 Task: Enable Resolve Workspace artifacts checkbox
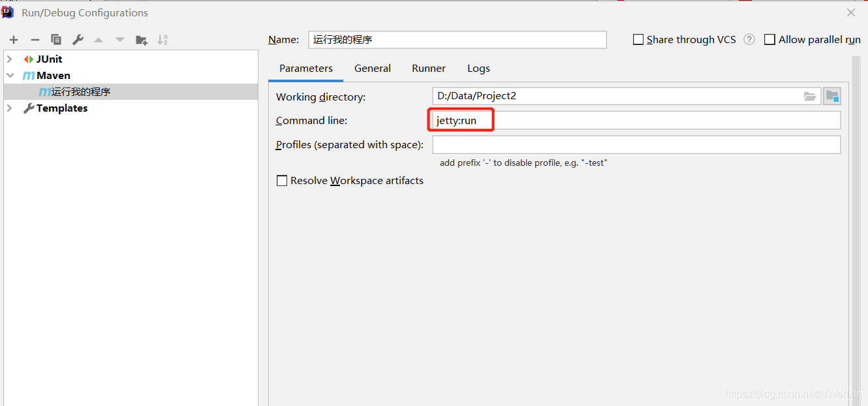coord(282,181)
